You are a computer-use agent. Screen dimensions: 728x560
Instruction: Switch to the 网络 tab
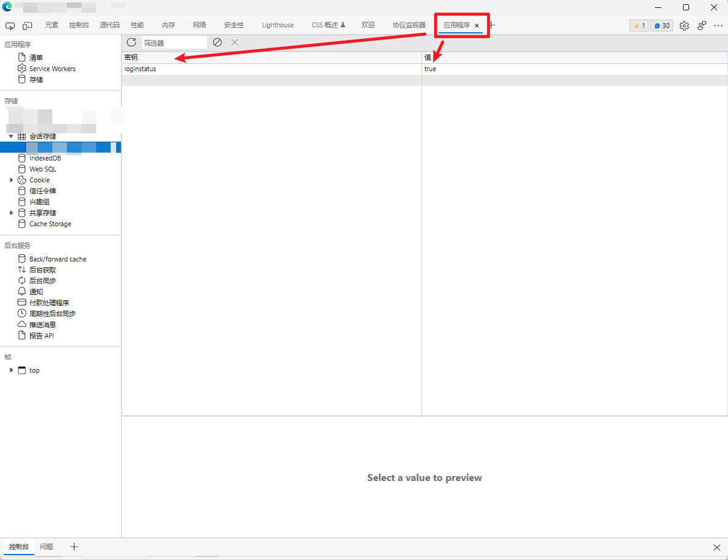point(199,25)
